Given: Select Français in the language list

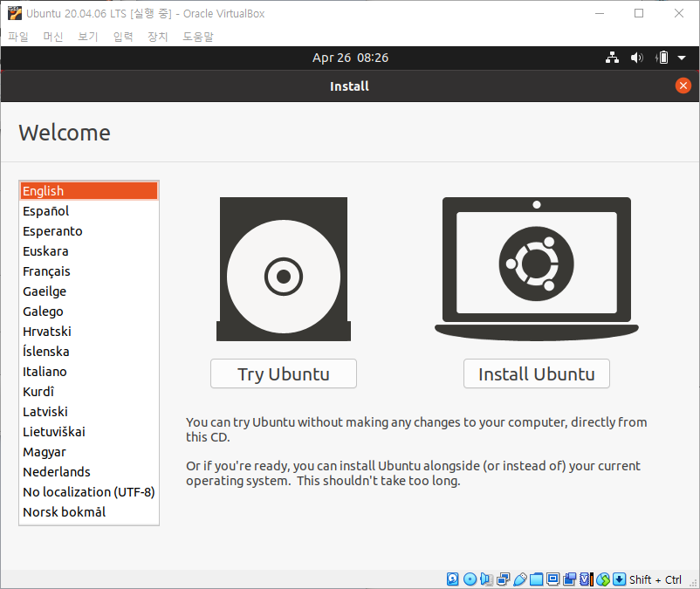Looking at the screenshot, I should 89,271.
